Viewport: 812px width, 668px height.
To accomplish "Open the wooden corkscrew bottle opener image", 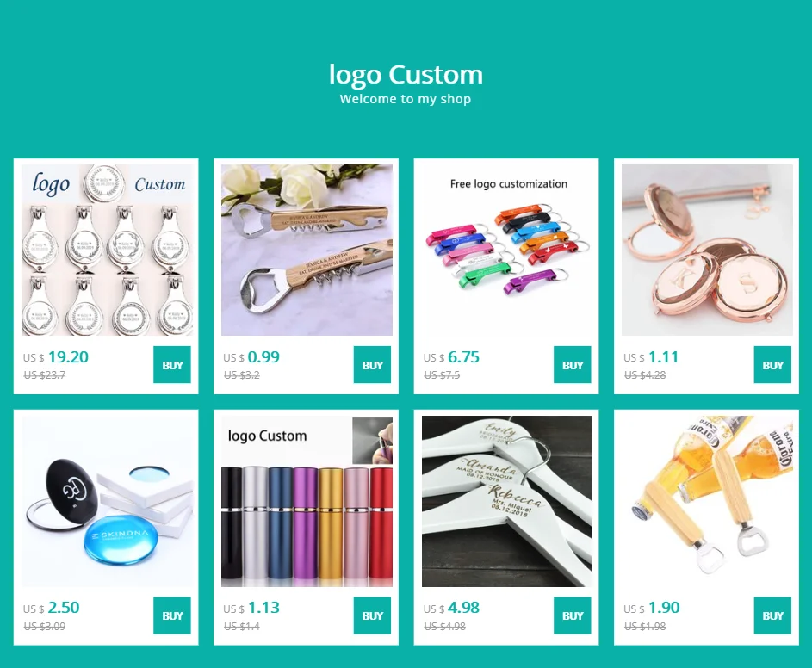I will pos(307,251).
